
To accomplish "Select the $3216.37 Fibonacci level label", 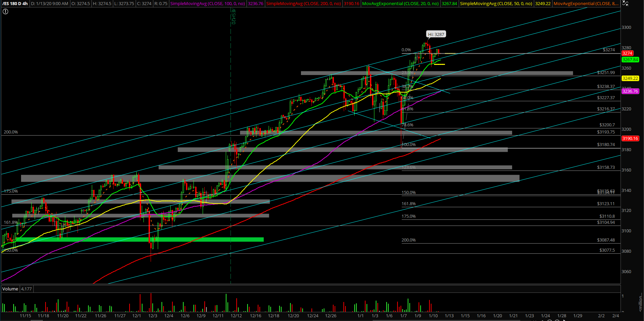I will click(606, 109).
